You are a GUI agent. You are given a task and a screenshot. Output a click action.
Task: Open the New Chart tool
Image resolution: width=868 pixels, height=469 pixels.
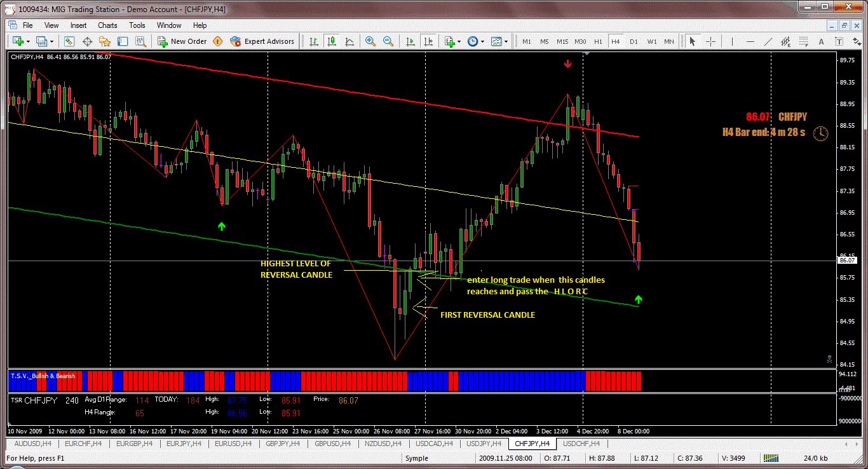[x=17, y=41]
